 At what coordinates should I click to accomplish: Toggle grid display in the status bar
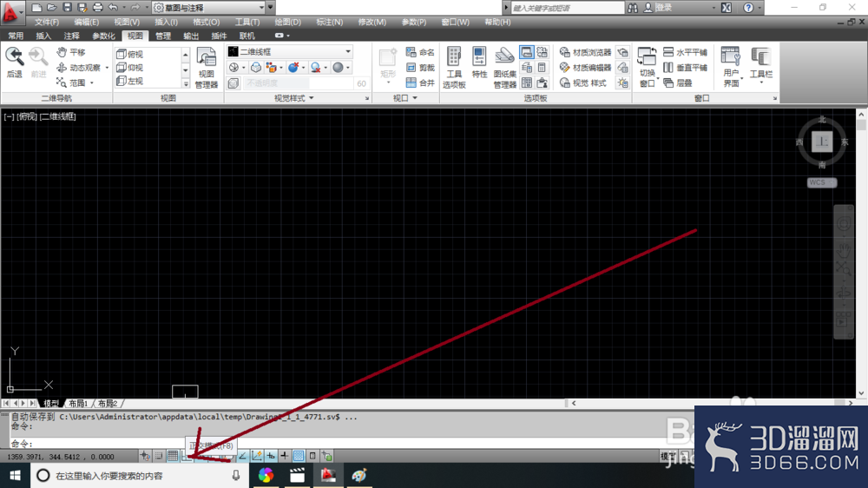(x=173, y=456)
